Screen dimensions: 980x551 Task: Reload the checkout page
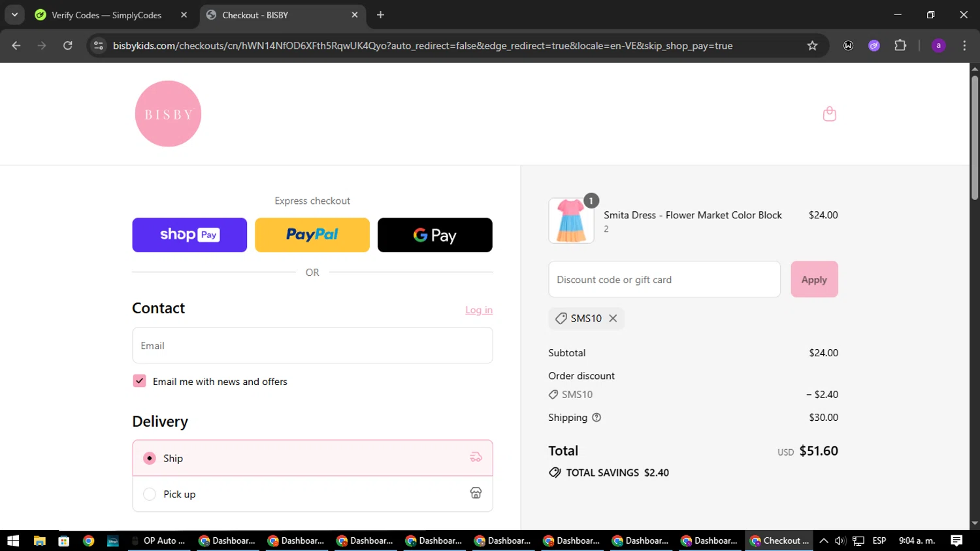[68, 46]
